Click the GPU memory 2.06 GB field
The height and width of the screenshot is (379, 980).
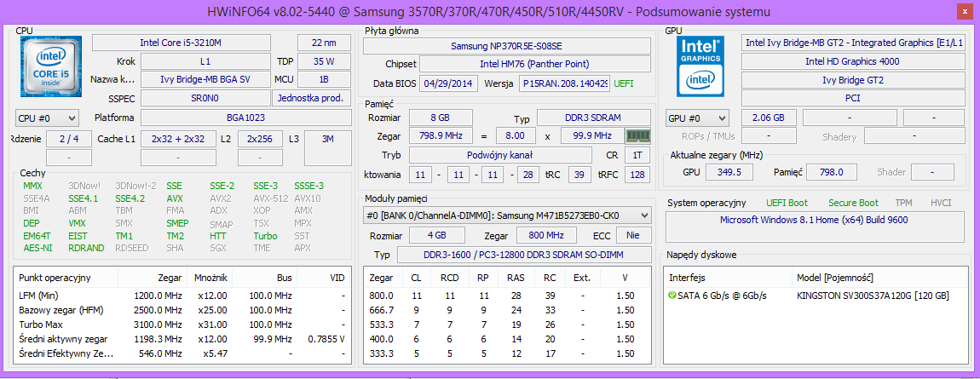[769, 118]
